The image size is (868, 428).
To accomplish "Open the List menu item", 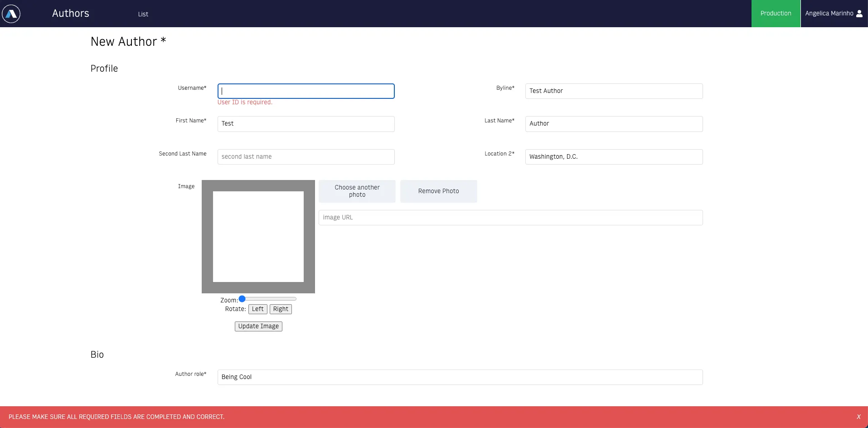I will (143, 14).
